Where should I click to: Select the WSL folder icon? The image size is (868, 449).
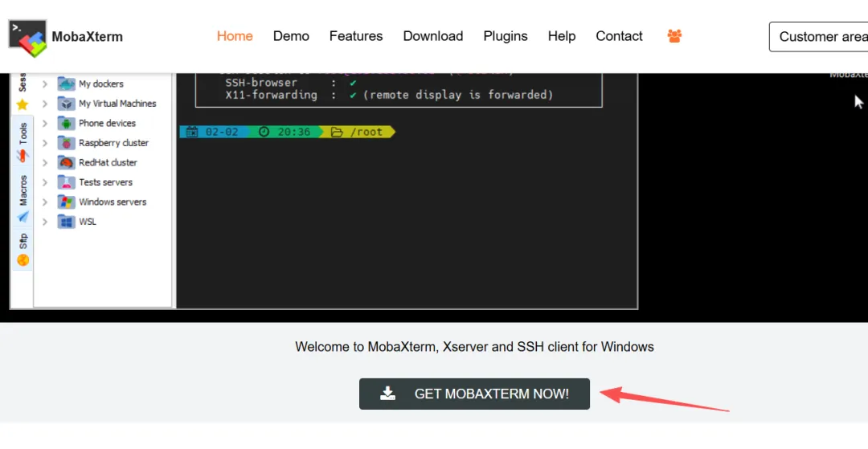click(67, 222)
